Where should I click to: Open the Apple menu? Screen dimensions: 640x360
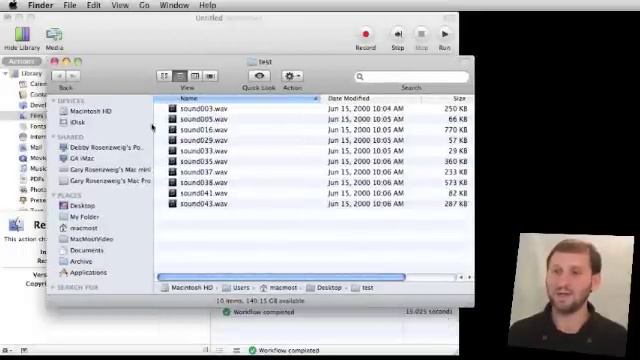click(13, 5)
